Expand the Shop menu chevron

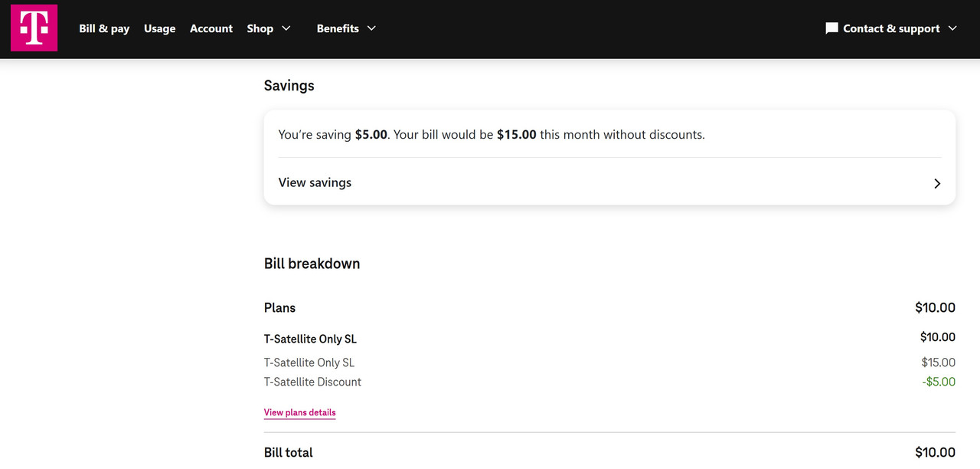pyautogui.click(x=286, y=28)
